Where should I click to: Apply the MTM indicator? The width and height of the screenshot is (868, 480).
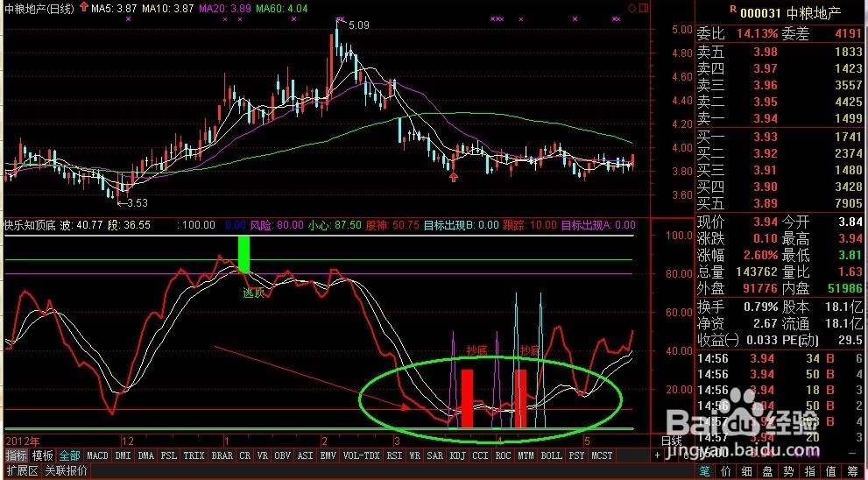pyautogui.click(x=526, y=455)
